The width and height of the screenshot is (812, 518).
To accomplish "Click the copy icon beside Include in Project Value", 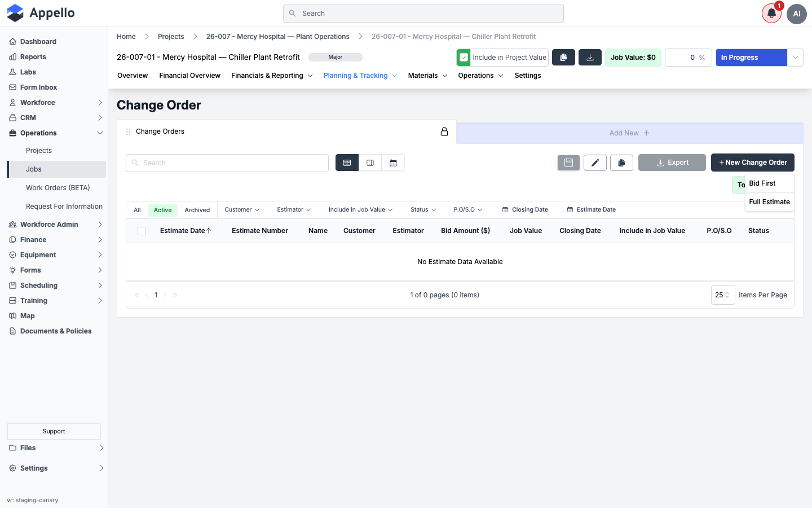I will [563, 58].
